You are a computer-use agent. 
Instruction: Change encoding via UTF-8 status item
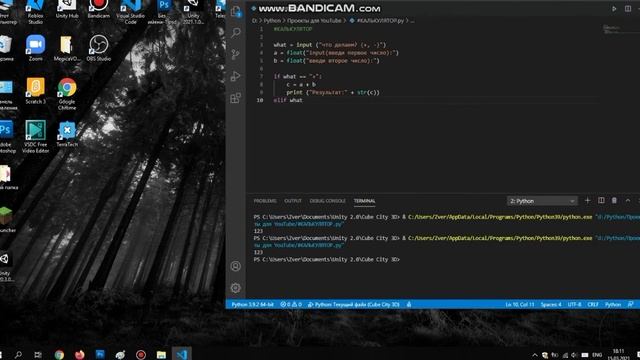coord(574,304)
